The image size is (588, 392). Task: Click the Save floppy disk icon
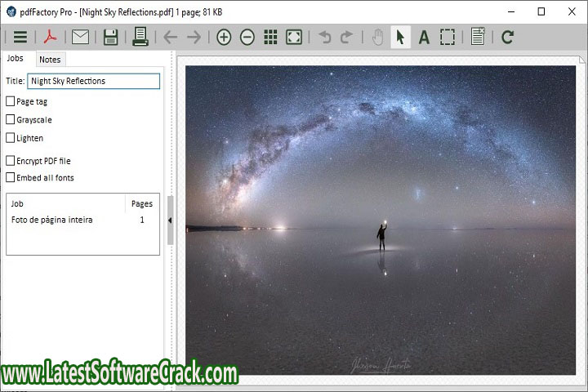pyautogui.click(x=110, y=37)
